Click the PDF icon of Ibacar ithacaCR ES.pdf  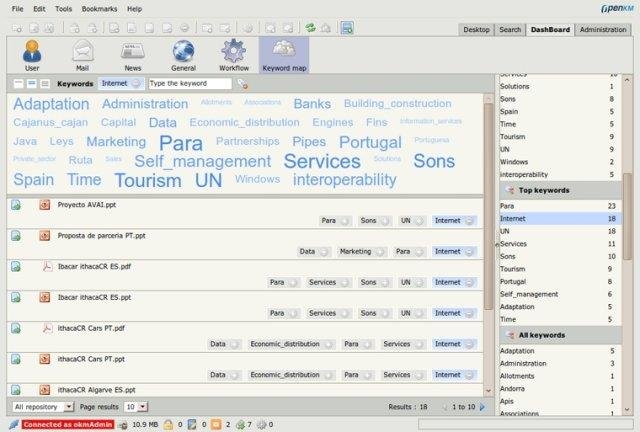tap(46, 266)
